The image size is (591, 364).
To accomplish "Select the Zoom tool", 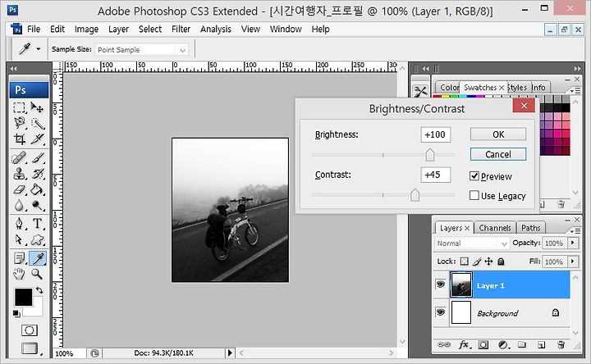I will 37,274.
